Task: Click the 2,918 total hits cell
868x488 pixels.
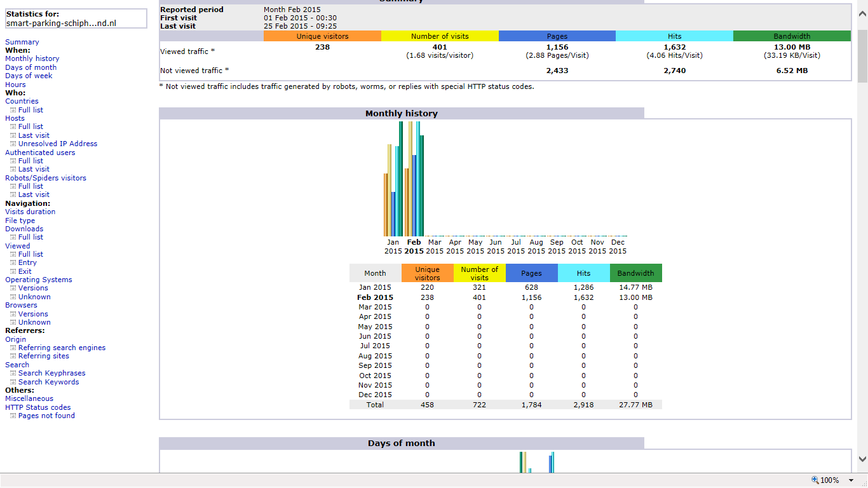Action: tap(583, 405)
